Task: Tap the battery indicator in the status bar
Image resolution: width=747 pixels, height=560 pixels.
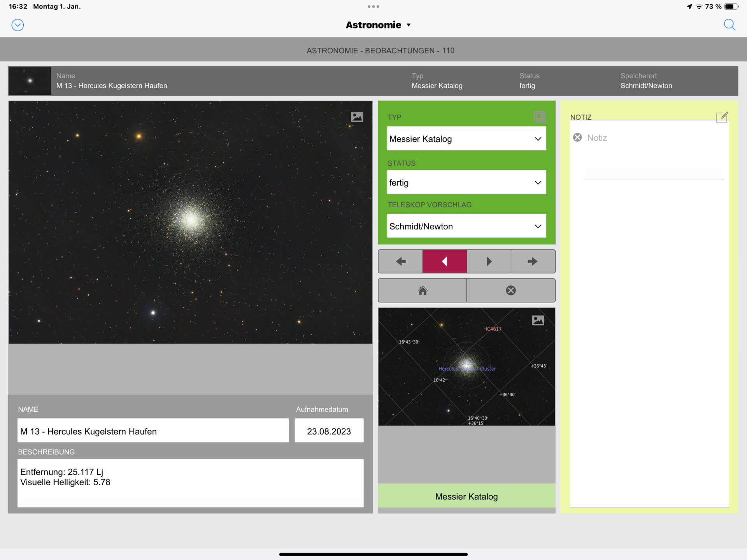Action: (x=731, y=7)
